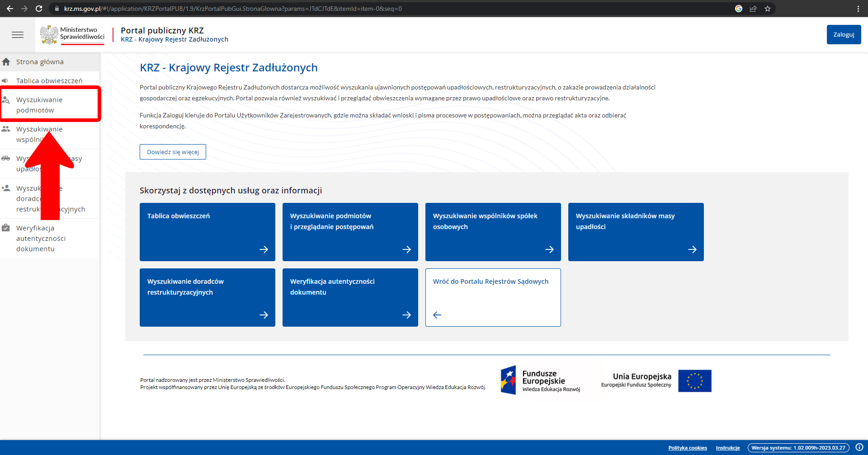Open Weryfikacja autentyczności dokumentu tile

(x=350, y=297)
